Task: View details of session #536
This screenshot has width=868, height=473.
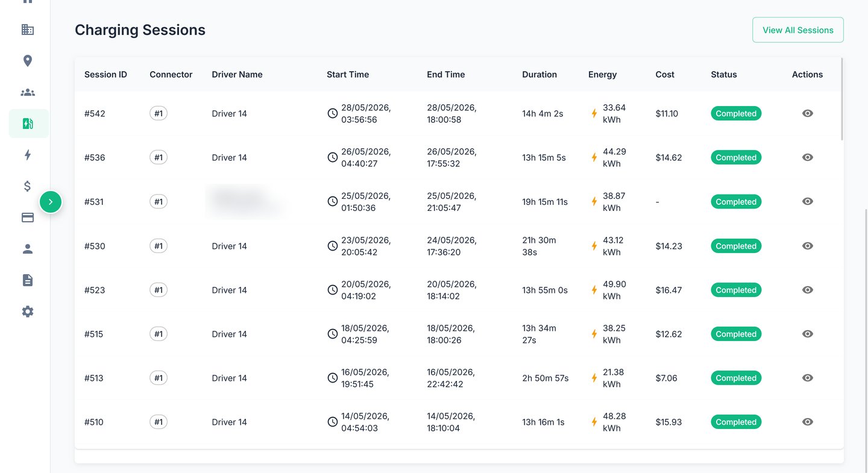Action: coord(808,157)
